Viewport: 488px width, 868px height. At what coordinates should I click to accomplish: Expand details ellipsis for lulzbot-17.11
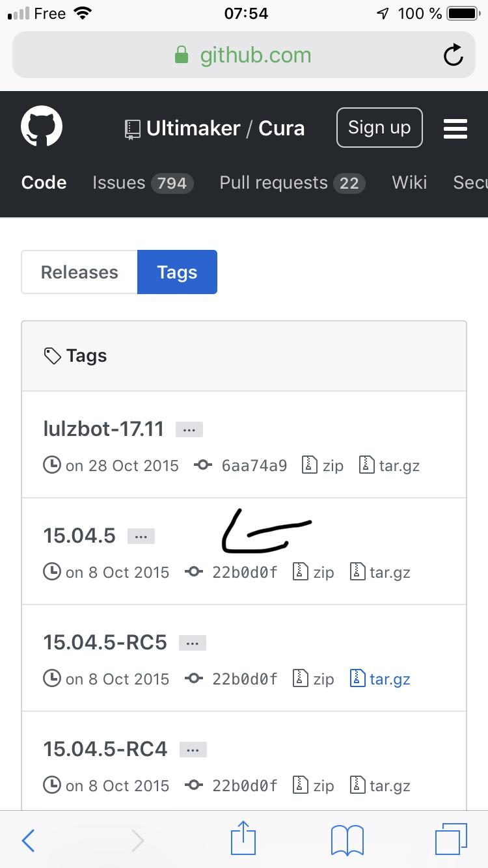[x=189, y=429]
